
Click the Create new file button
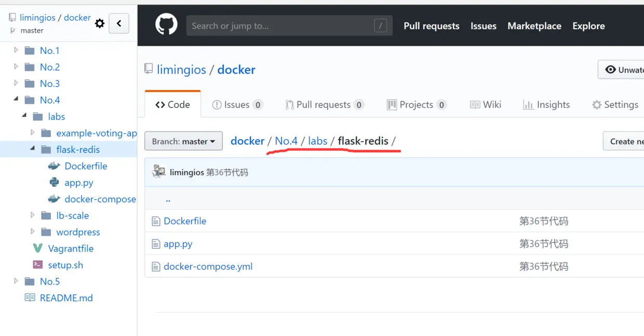624,141
